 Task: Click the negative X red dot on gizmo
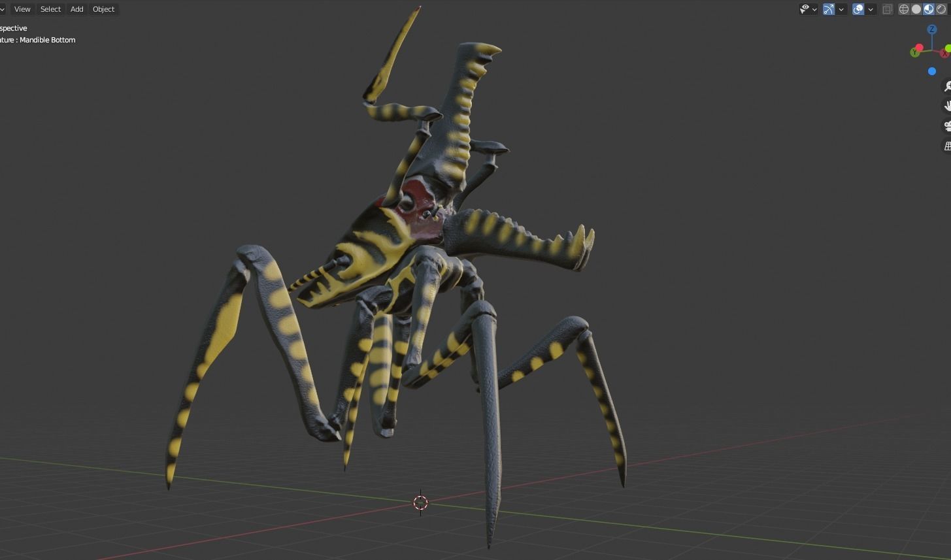point(920,48)
